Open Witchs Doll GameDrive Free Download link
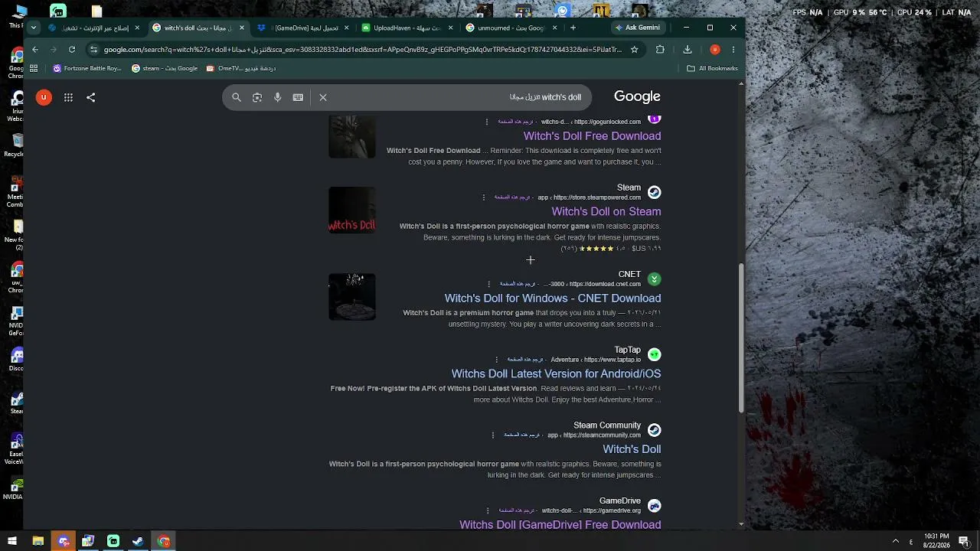This screenshot has height=551, width=980. (x=560, y=525)
